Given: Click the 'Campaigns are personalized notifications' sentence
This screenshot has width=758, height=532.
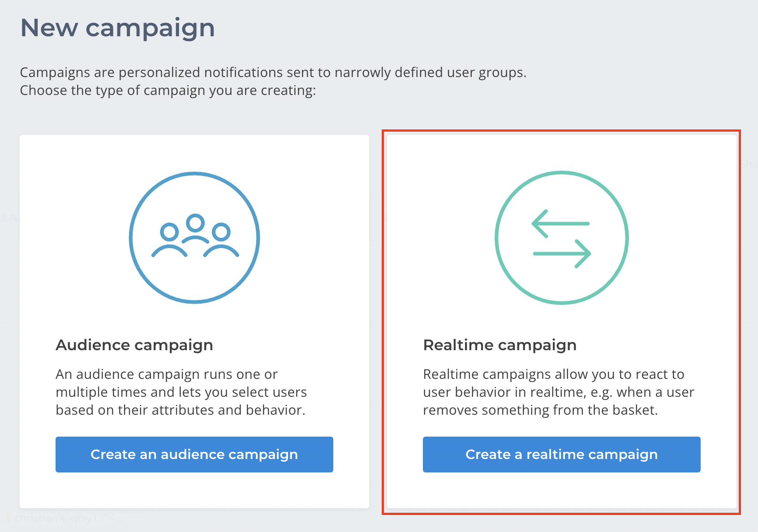Looking at the screenshot, I should tap(273, 72).
